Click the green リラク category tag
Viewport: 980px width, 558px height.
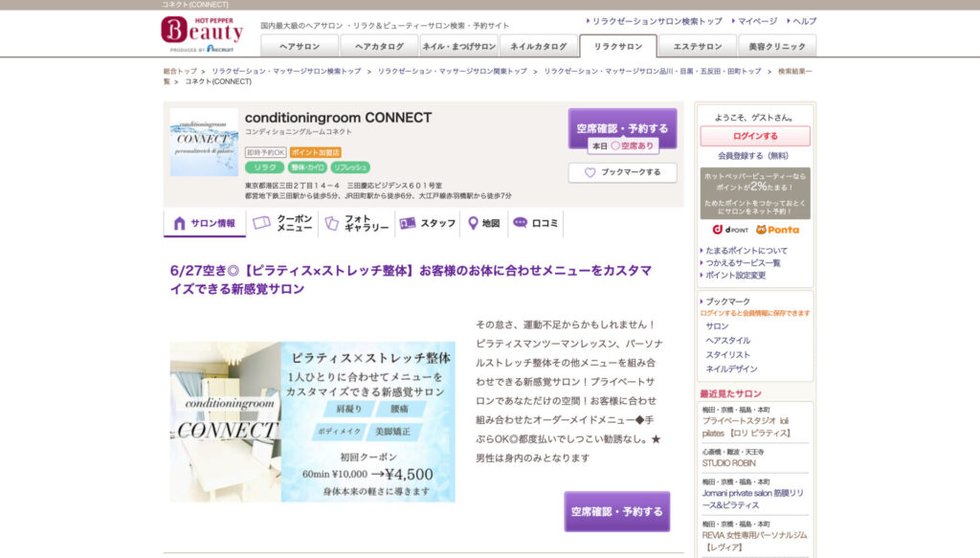[x=264, y=167]
